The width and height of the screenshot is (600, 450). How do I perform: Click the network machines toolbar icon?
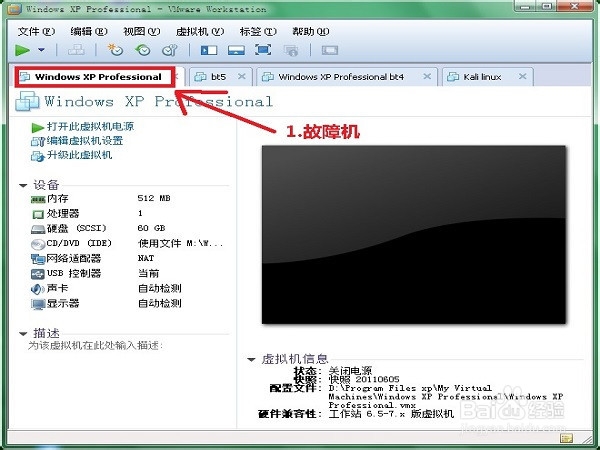pyautogui.click(x=76, y=50)
